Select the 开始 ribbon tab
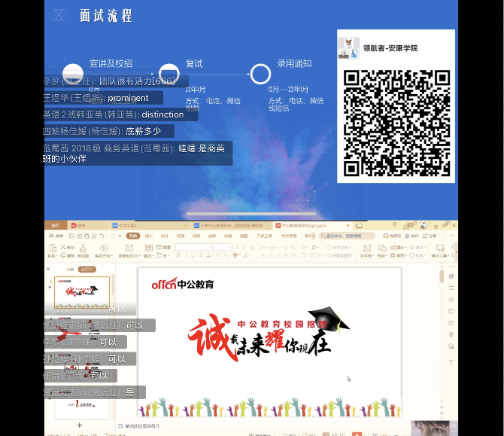The width and height of the screenshot is (504, 436). pos(132,236)
